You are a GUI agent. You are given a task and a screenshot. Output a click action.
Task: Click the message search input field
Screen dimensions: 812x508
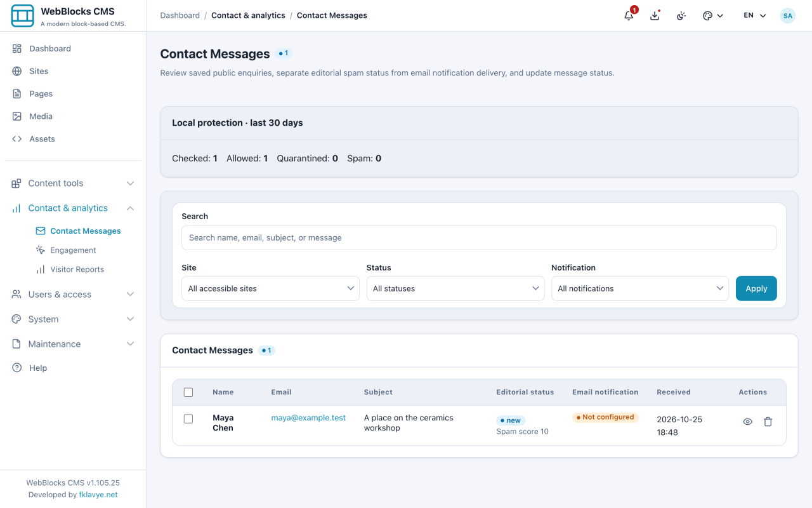(479, 237)
